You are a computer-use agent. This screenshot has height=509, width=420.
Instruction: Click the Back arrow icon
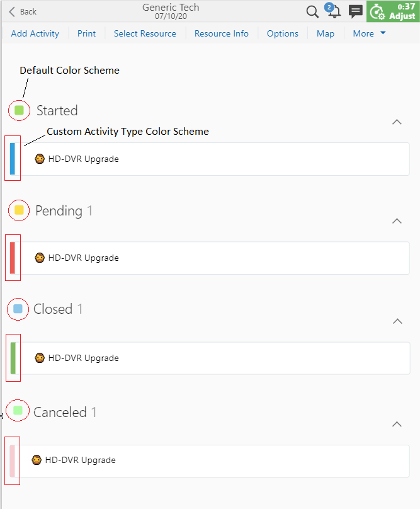(12, 12)
